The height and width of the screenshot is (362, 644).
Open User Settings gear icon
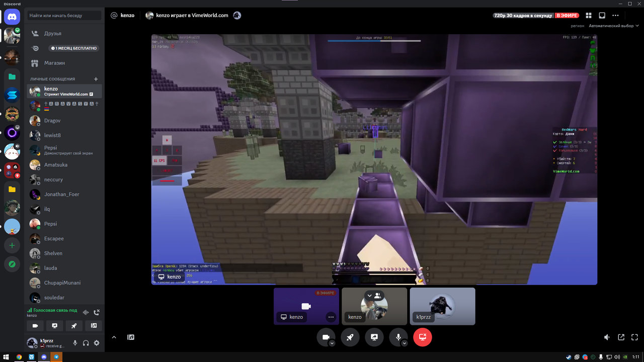click(97, 343)
